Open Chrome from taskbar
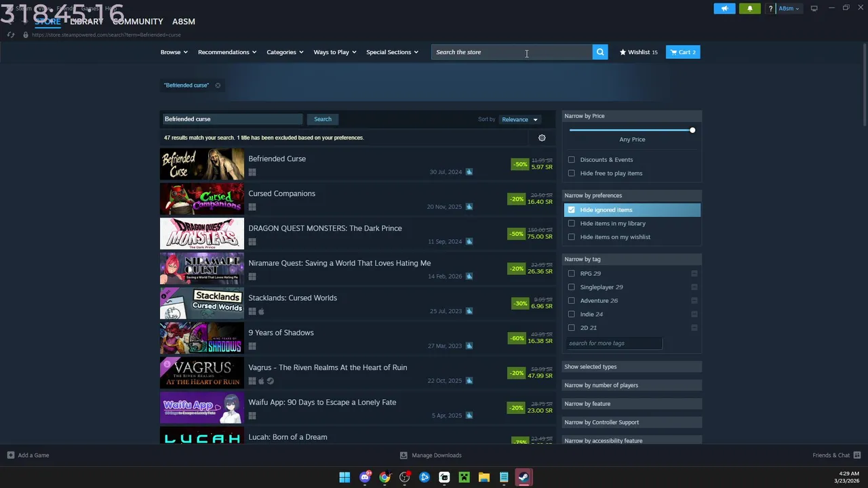 click(384, 477)
